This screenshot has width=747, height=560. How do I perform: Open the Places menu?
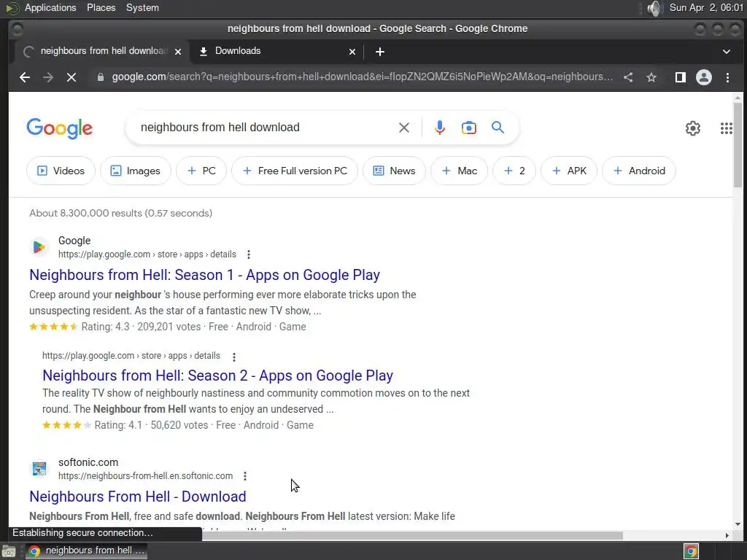coord(101,8)
